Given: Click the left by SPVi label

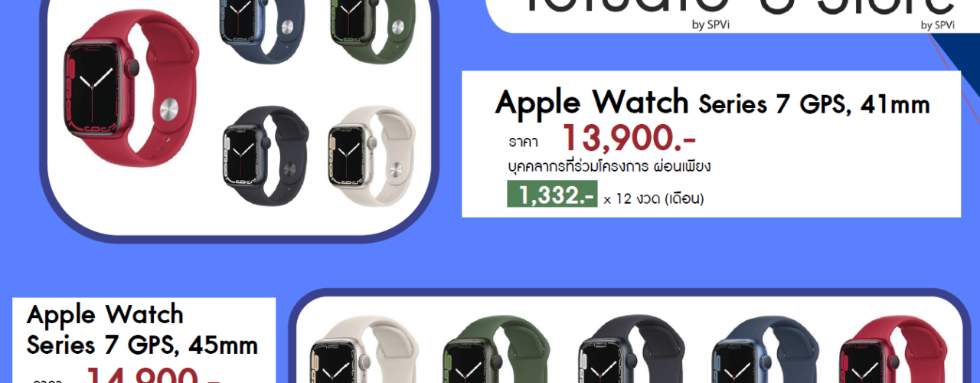Looking at the screenshot, I should click(x=708, y=25).
